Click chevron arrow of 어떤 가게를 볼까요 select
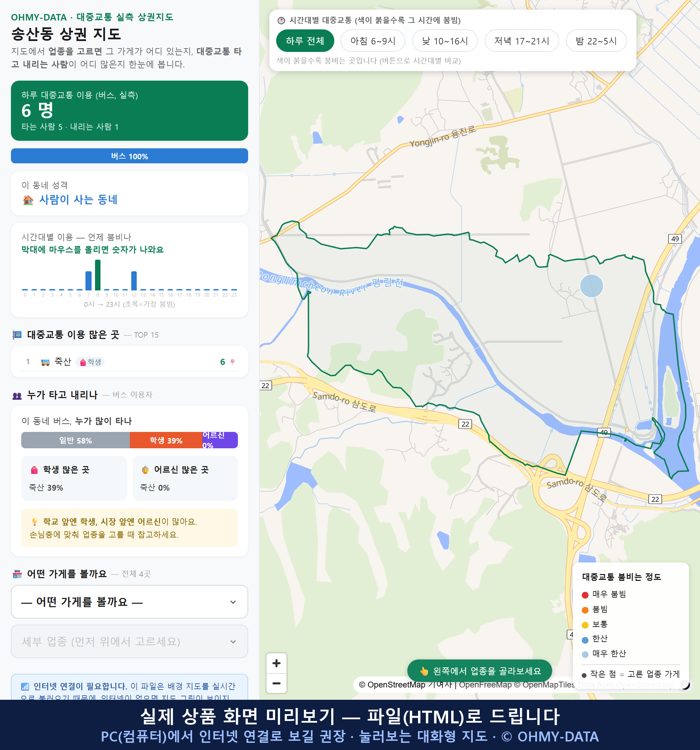This screenshot has width=700, height=750. [x=233, y=602]
